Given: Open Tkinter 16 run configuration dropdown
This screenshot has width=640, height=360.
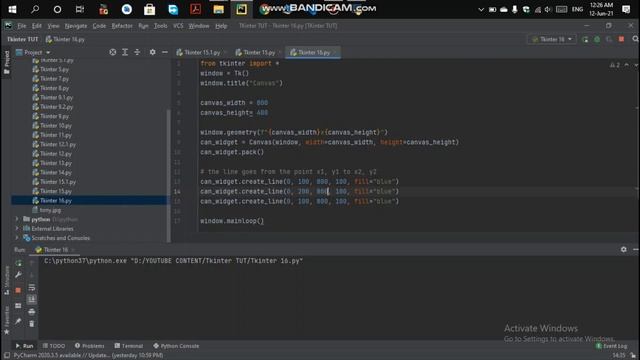Looking at the screenshot, I should point(551,39).
